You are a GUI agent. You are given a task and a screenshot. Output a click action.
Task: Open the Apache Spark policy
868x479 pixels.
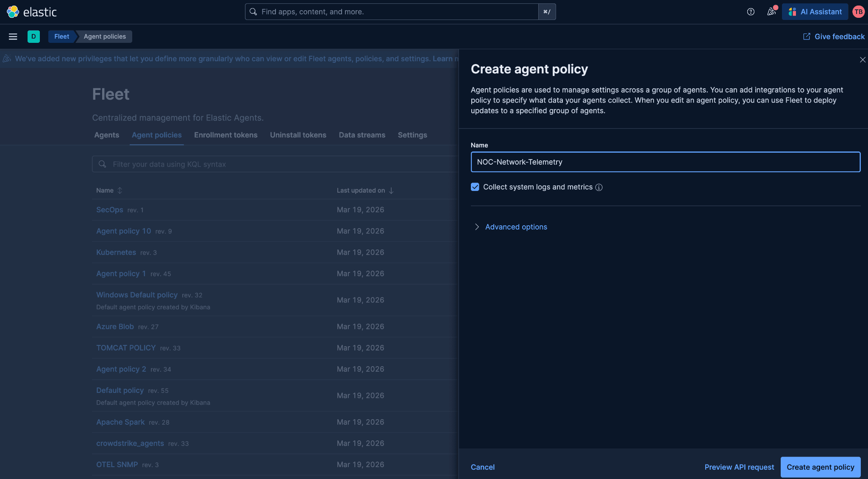coord(120,422)
